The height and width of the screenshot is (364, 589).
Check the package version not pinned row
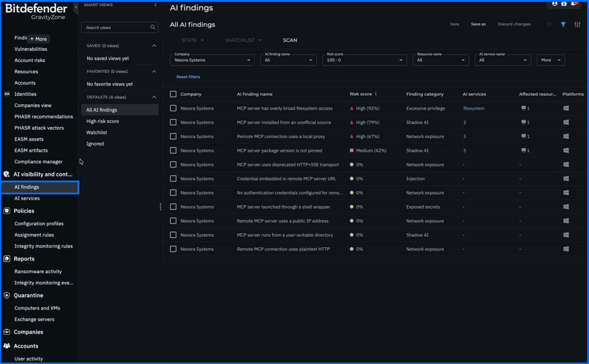point(173,150)
